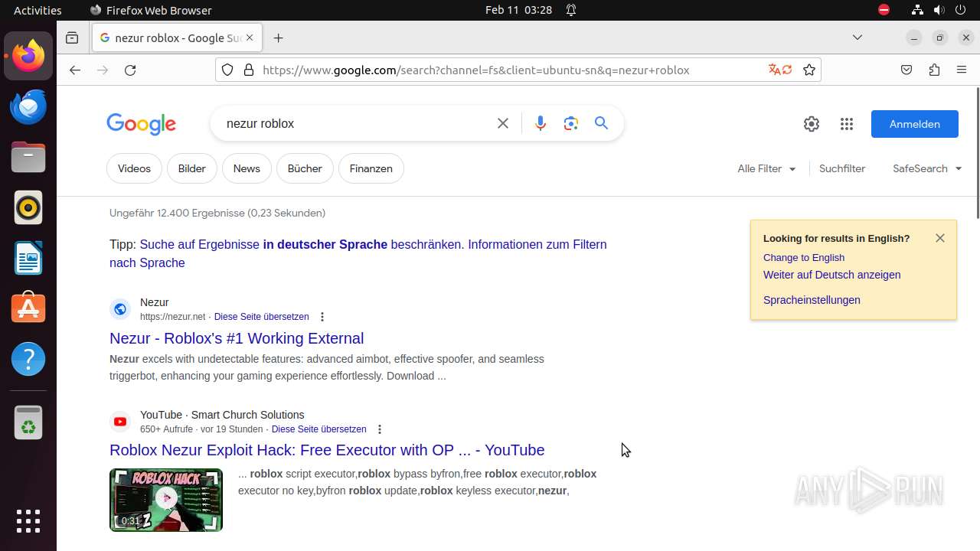Close the nezur roblox browser tab

249,37
